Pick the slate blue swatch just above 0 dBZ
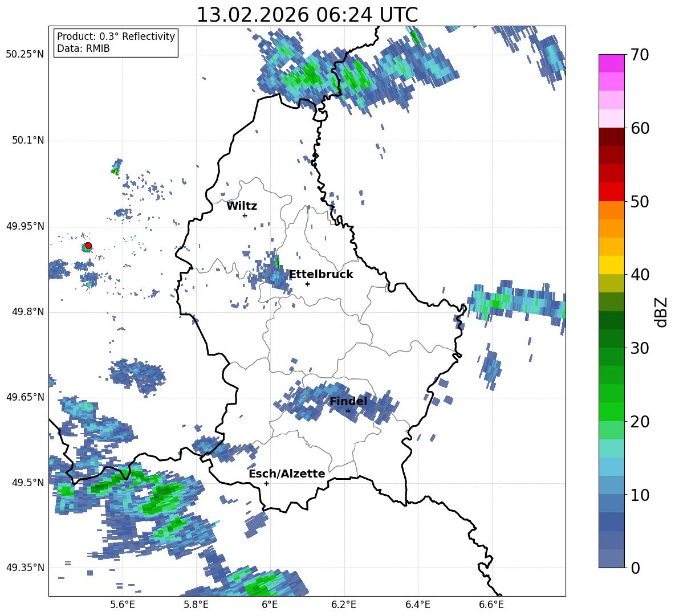The height and width of the screenshot is (616, 675). [x=611, y=558]
